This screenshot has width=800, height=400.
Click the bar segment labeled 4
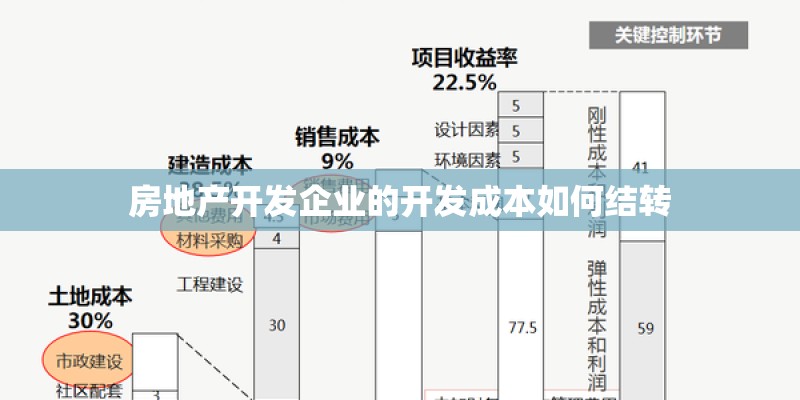pos(277,239)
